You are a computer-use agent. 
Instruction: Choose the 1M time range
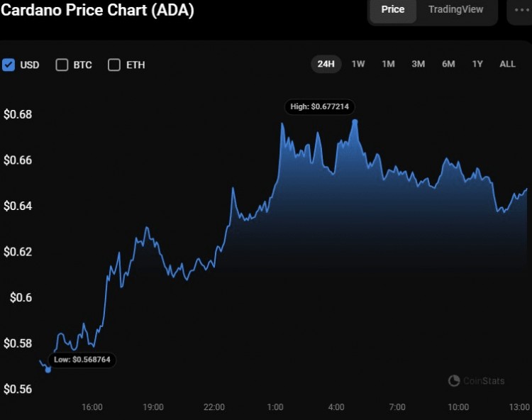tap(388, 64)
